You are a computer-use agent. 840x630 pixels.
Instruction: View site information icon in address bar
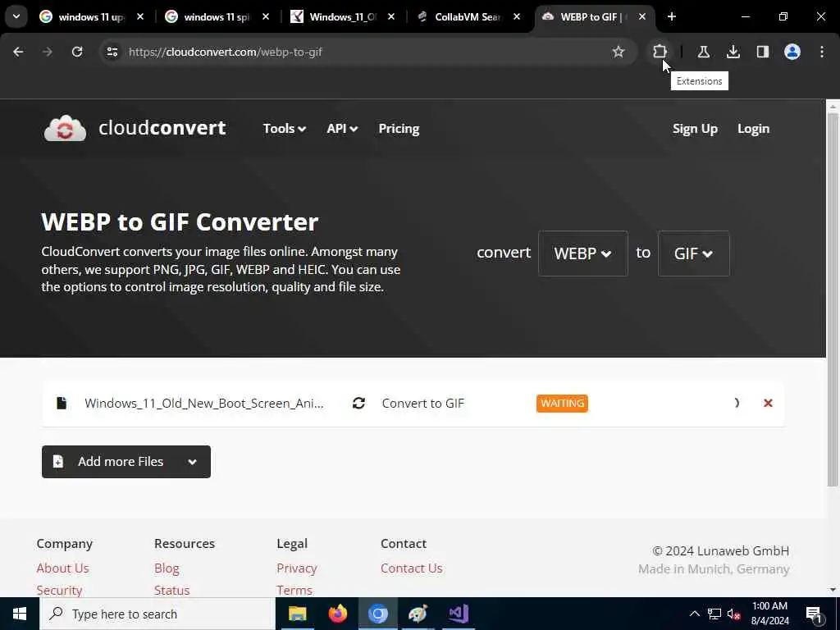click(112, 52)
